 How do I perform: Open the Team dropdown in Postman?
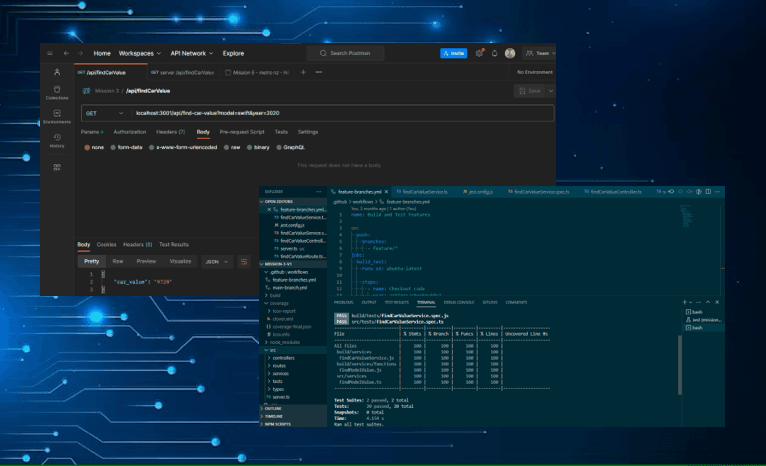click(539, 53)
